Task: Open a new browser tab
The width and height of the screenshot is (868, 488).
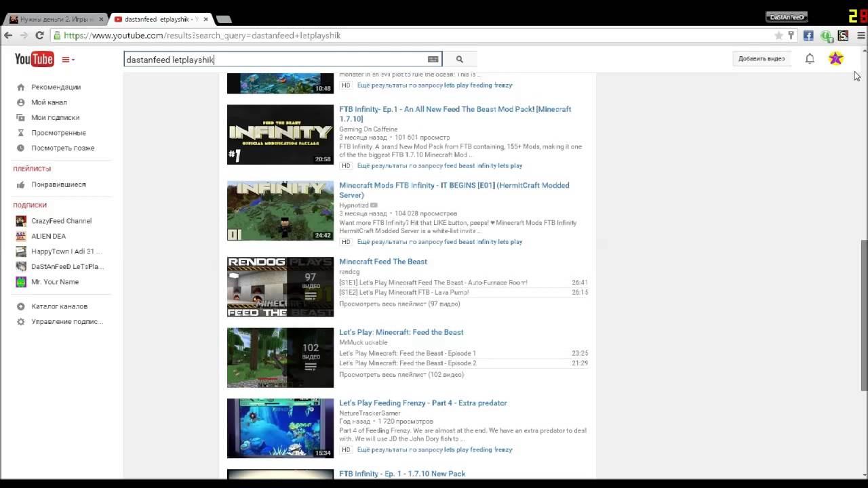Action: 224,19
